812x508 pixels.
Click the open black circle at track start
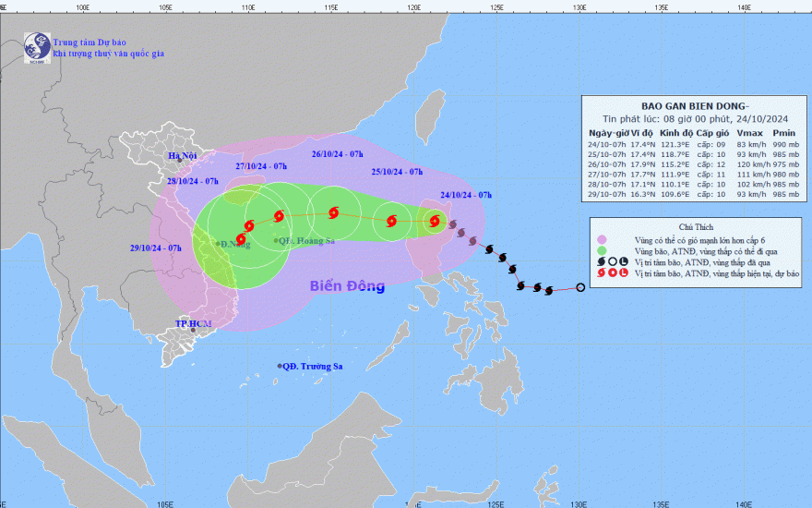[580, 287]
